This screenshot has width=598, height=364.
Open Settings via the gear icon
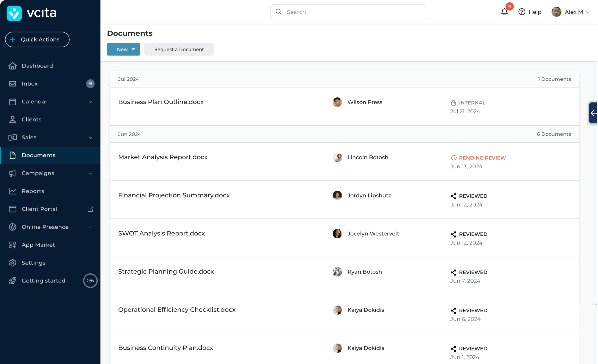click(13, 263)
